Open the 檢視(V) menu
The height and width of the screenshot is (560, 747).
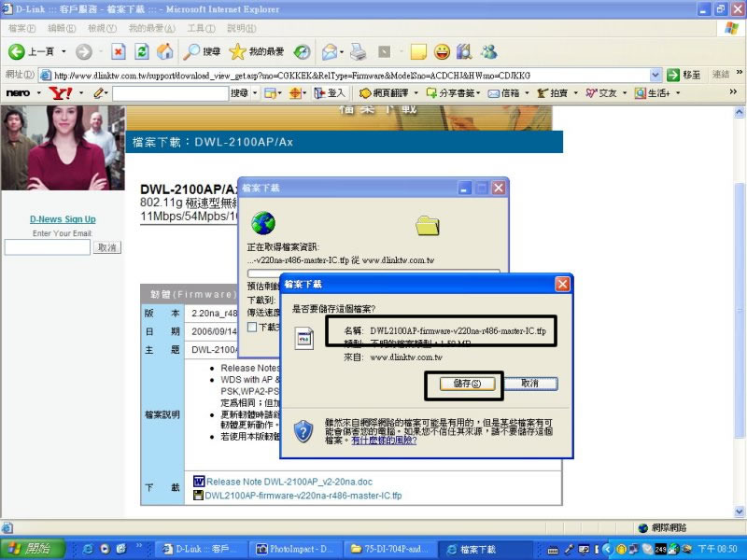tap(102, 28)
